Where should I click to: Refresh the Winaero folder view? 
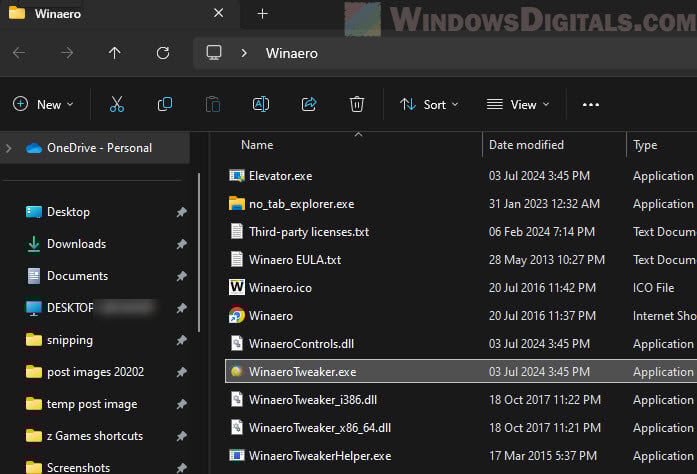coord(163,53)
